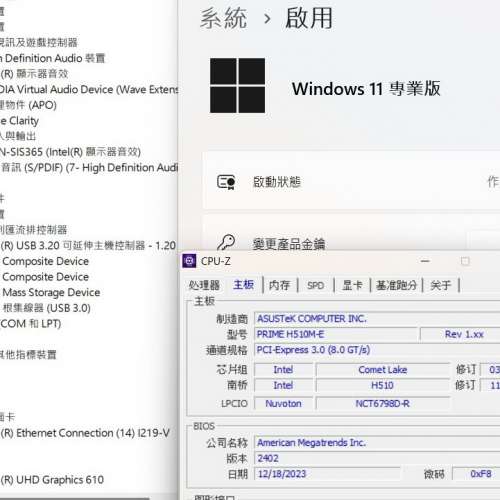Select the 主板 tab in CPU-Z
The height and width of the screenshot is (500, 500).
pos(244,285)
